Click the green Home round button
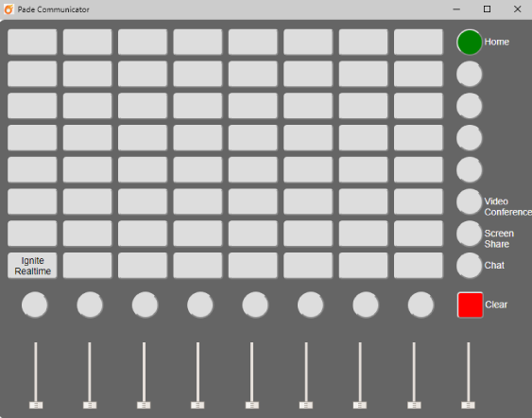Image resolution: width=532 pixels, height=418 pixels. pyautogui.click(x=470, y=43)
